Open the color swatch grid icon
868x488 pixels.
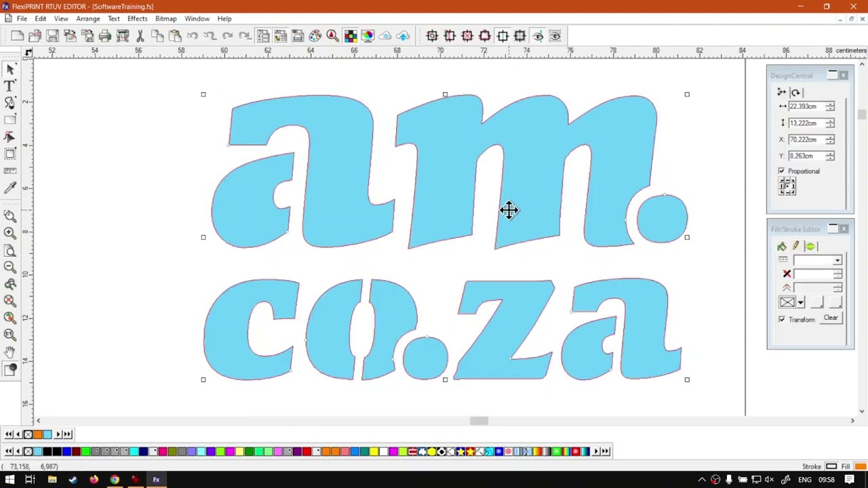(350, 36)
